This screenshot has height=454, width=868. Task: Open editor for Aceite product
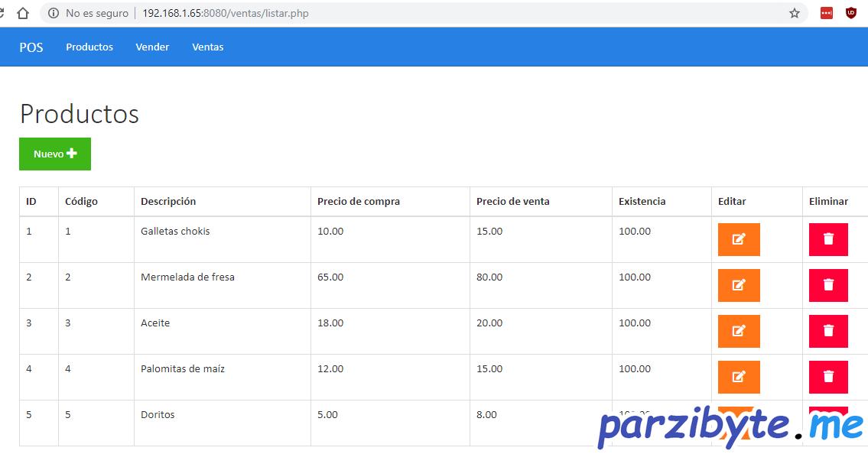[x=738, y=331]
